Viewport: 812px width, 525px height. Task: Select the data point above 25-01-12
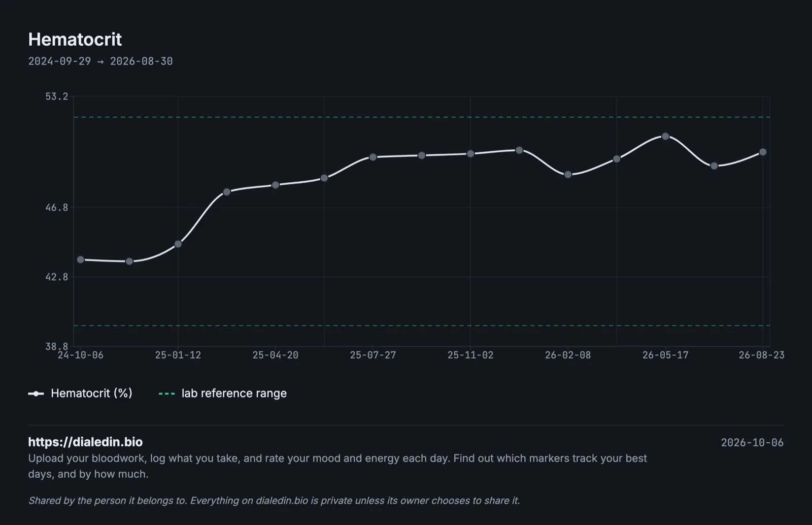tap(178, 244)
